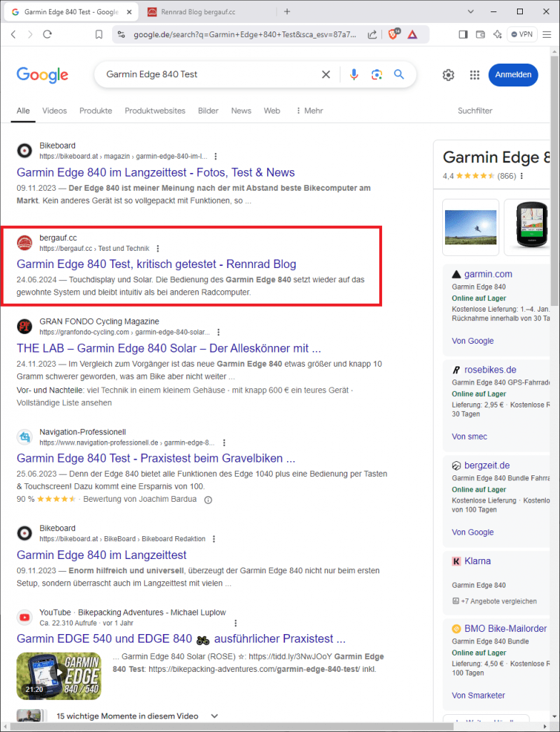Image resolution: width=560 pixels, height=732 pixels.
Task: Click the Anmelden sign-in button
Action: [513, 75]
